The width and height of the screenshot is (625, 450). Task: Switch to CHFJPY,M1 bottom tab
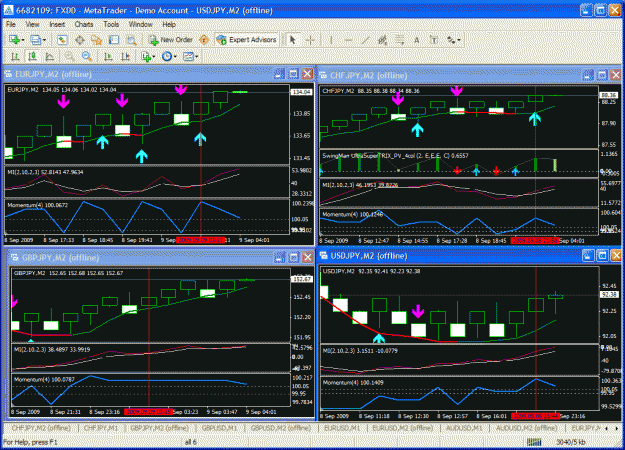(x=101, y=428)
